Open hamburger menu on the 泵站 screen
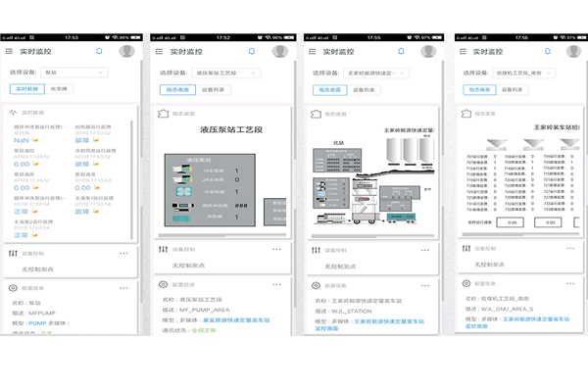 10,51
